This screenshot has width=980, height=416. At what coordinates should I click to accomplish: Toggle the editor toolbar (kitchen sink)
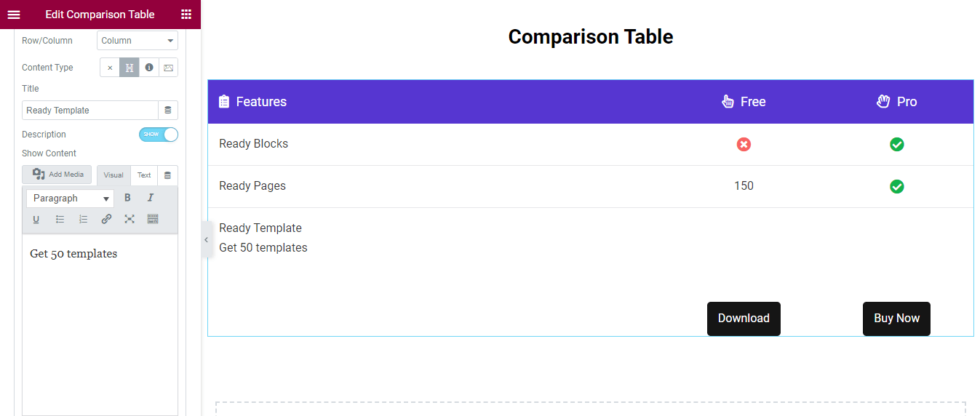[153, 219]
